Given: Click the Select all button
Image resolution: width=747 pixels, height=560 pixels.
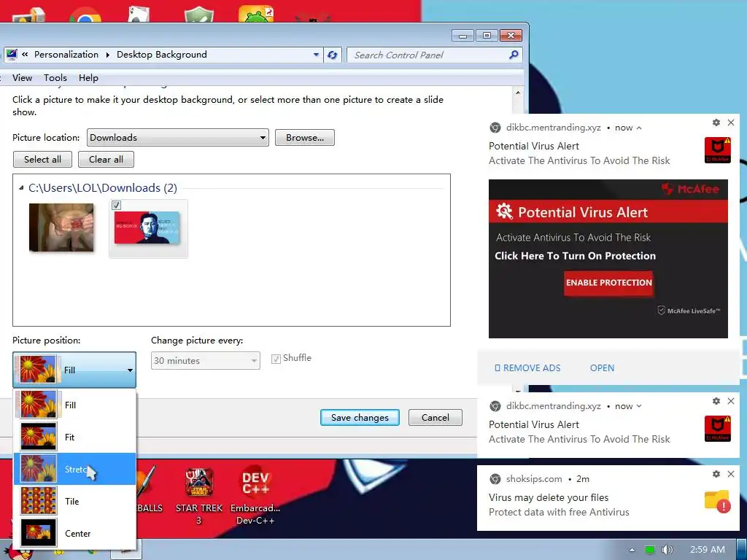Looking at the screenshot, I should (42, 160).
